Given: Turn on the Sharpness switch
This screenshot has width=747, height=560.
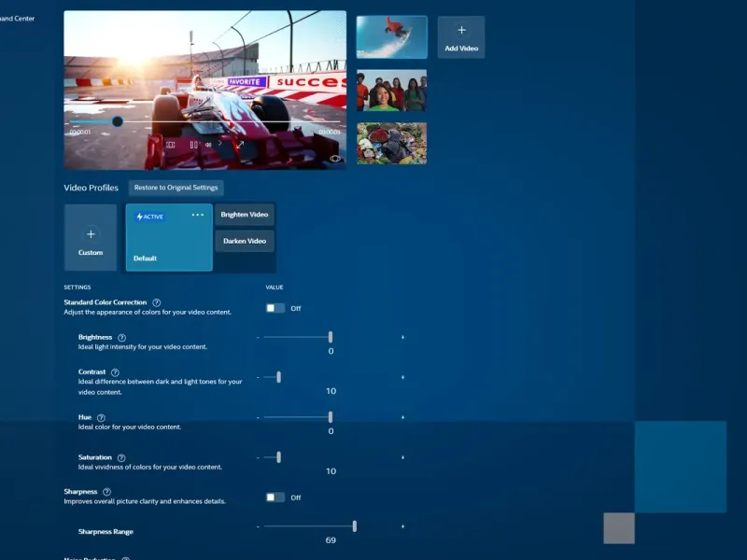Looking at the screenshot, I should (275, 497).
